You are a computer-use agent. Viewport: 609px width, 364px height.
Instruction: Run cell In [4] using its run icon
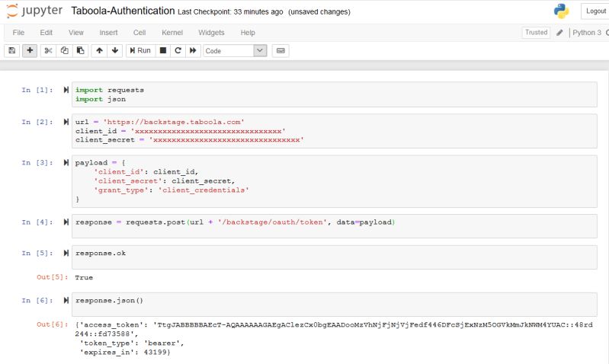point(66,222)
